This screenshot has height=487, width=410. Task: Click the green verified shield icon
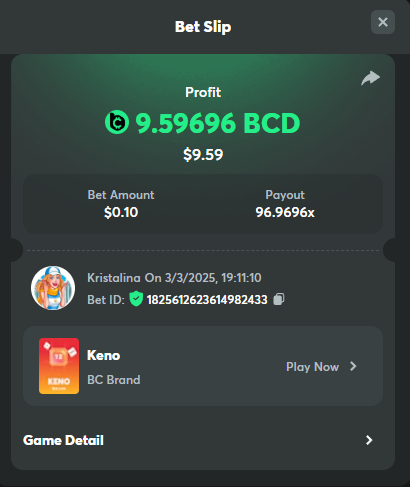pyautogui.click(x=136, y=299)
